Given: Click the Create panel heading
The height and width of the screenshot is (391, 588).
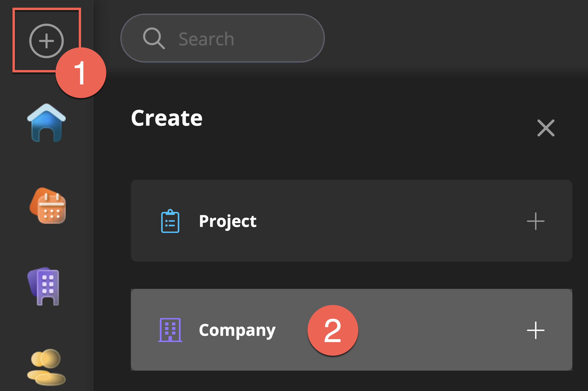Looking at the screenshot, I should click(x=167, y=118).
